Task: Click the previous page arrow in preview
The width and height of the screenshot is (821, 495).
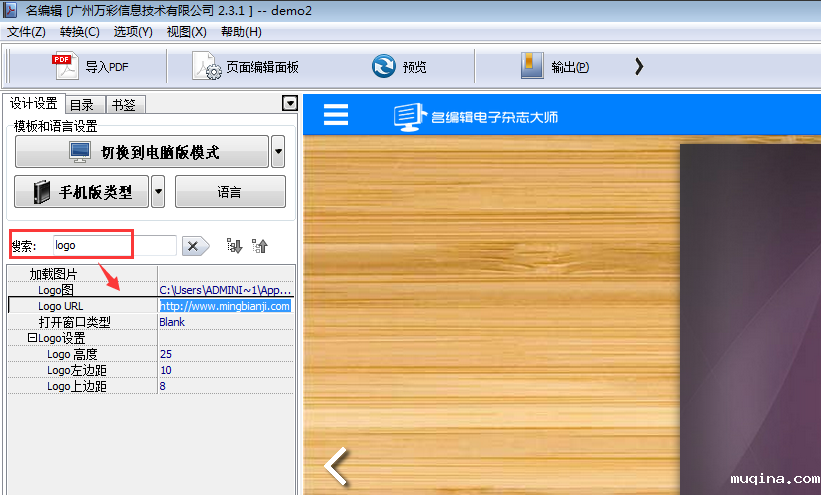Action: [338, 466]
